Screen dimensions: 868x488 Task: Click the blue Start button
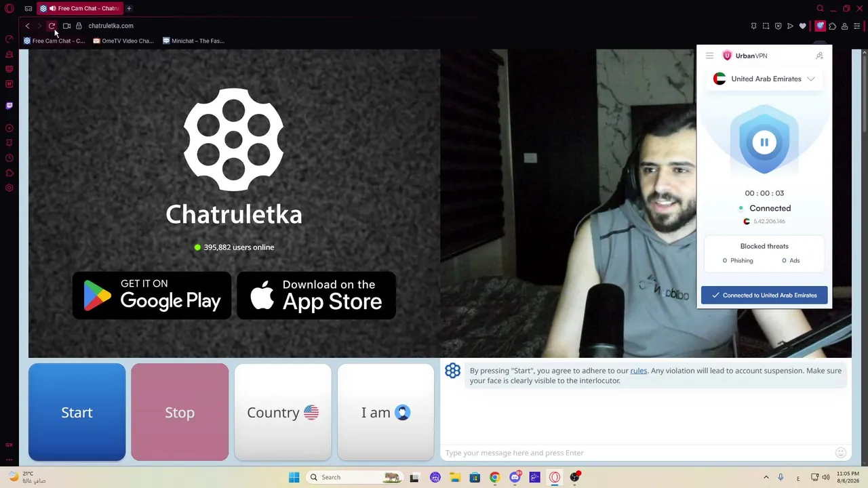[x=77, y=412]
